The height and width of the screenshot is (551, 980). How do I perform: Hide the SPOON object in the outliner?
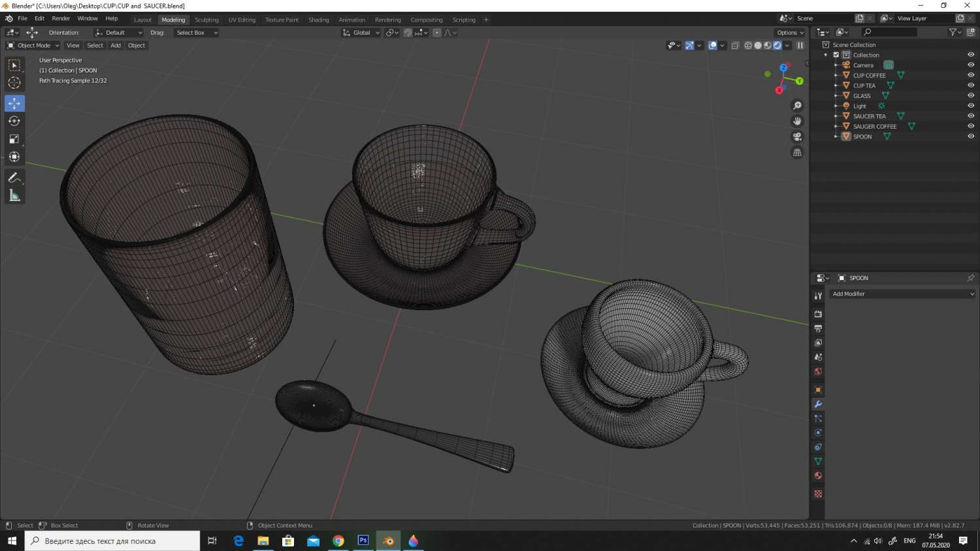(x=971, y=136)
